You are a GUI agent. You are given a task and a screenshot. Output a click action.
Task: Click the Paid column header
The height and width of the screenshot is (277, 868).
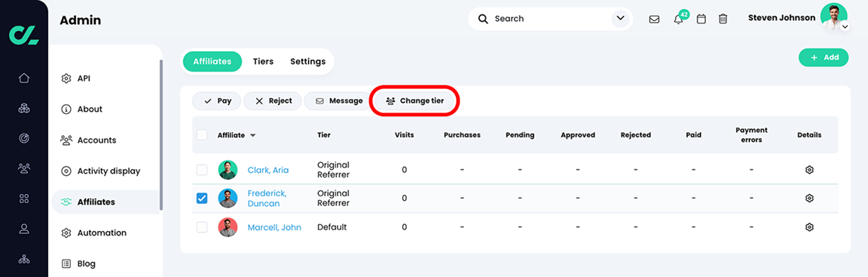(693, 134)
